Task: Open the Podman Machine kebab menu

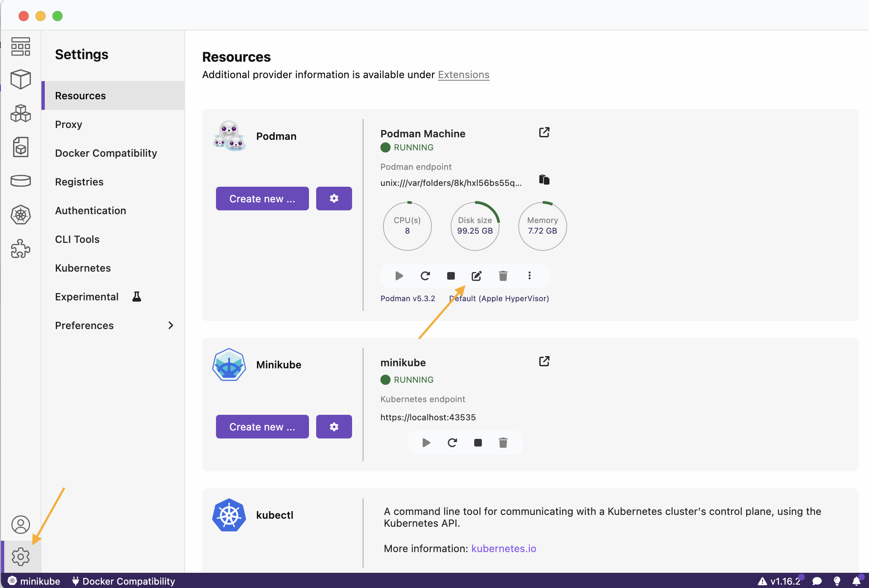Action: [529, 276]
